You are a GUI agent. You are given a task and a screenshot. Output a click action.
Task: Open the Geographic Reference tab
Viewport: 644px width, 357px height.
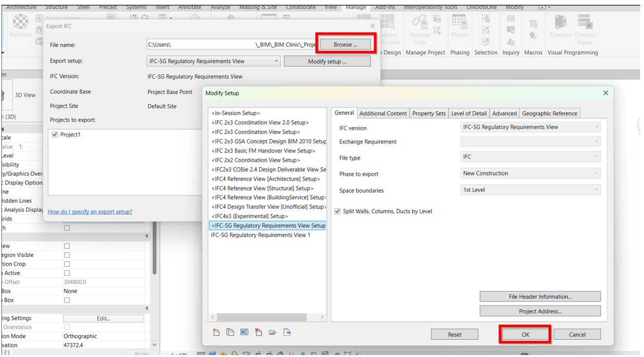549,114
